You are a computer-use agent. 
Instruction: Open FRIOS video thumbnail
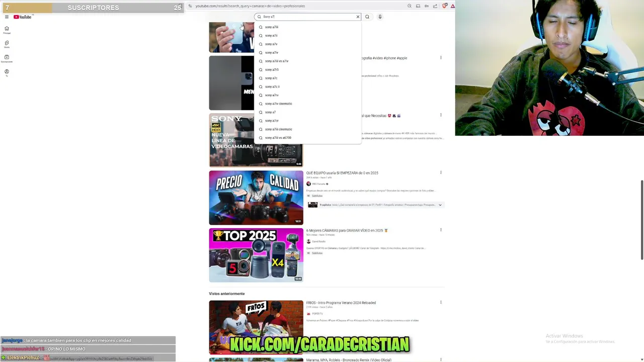256,327
